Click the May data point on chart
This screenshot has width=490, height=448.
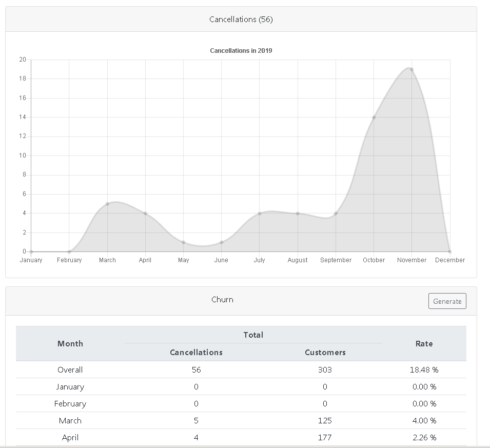pos(183,242)
